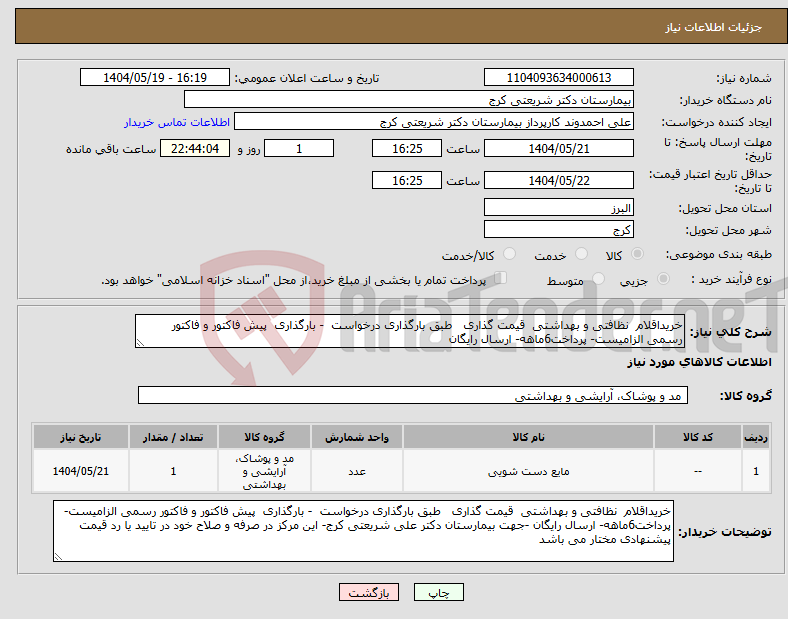
Task: Click the ردیف column header
Action: coord(756,437)
